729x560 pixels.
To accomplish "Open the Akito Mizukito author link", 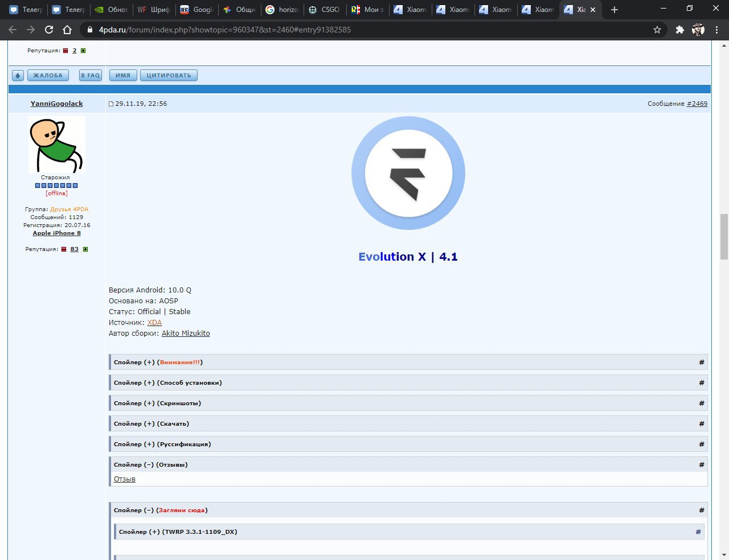I will 186,333.
